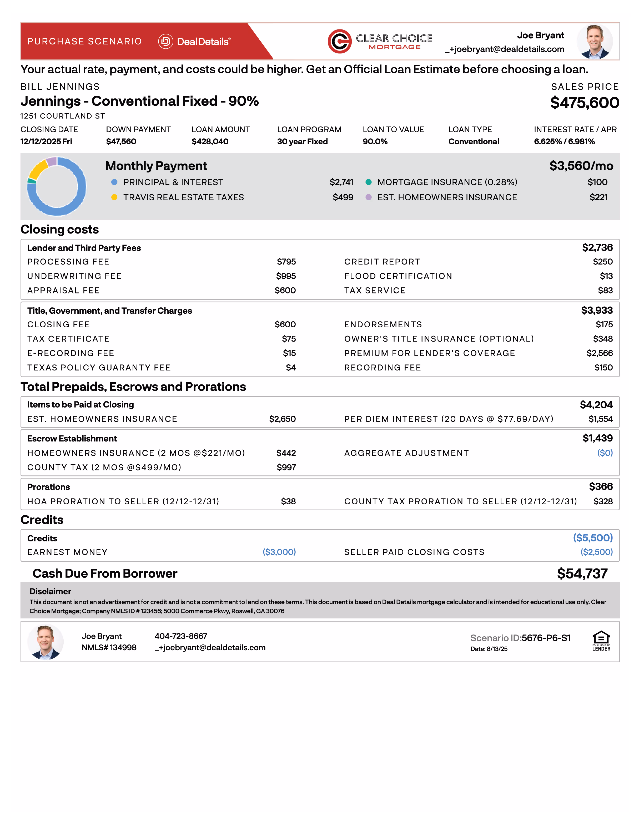Click the DealDetails logo icon
644x833 pixels.
coord(165,41)
